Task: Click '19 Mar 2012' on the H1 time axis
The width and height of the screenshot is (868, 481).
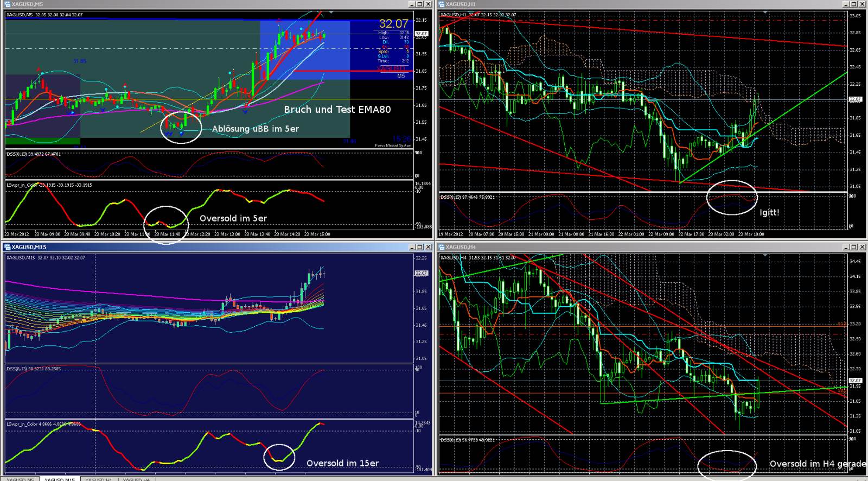Action: coord(451,234)
